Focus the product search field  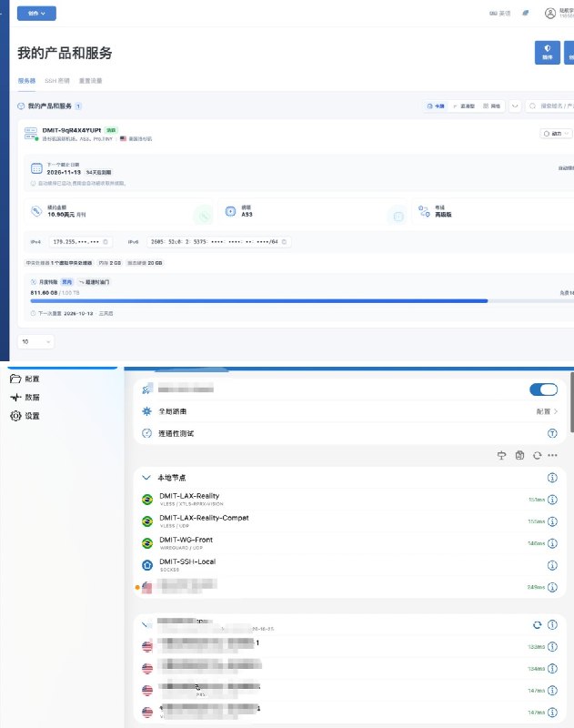tap(550, 106)
